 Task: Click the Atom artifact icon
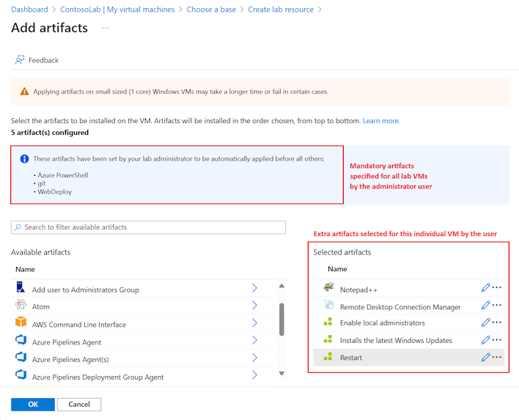[x=20, y=306]
